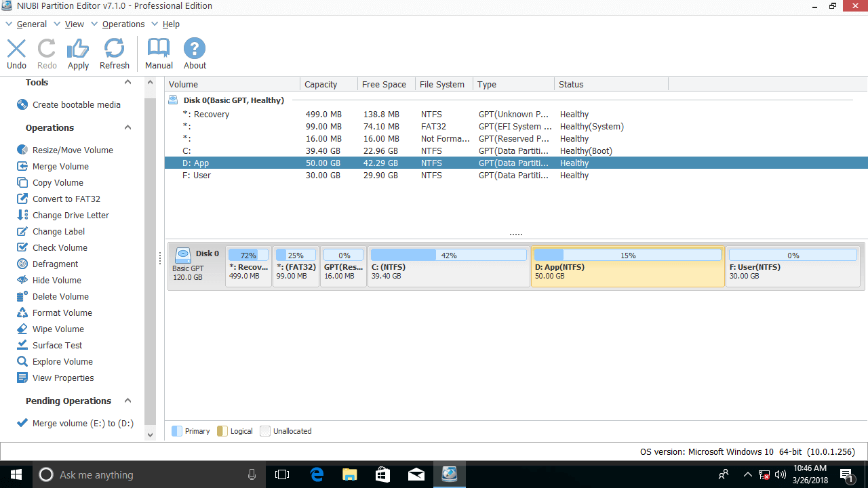Open the Help menu
Image resolution: width=868 pixels, height=488 pixels.
tap(171, 24)
